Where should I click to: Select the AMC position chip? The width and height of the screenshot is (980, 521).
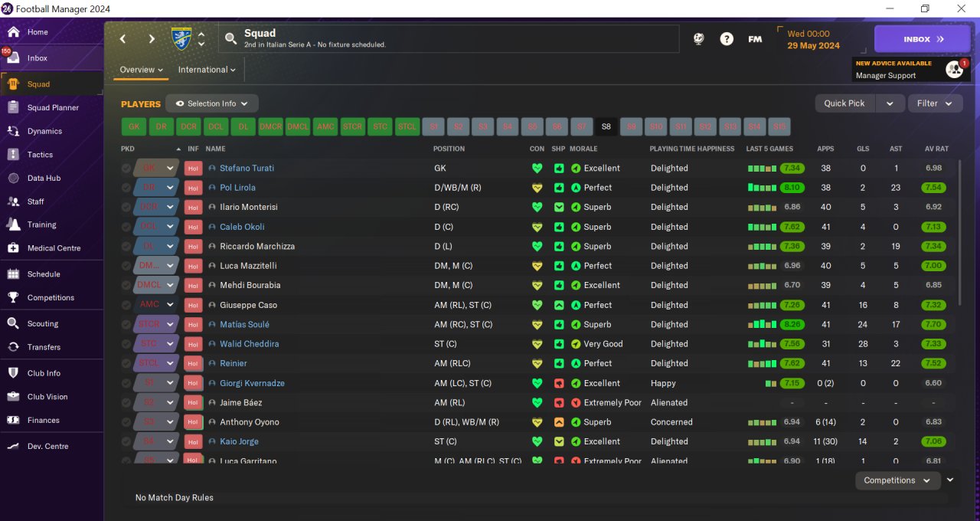tap(326, 127)
